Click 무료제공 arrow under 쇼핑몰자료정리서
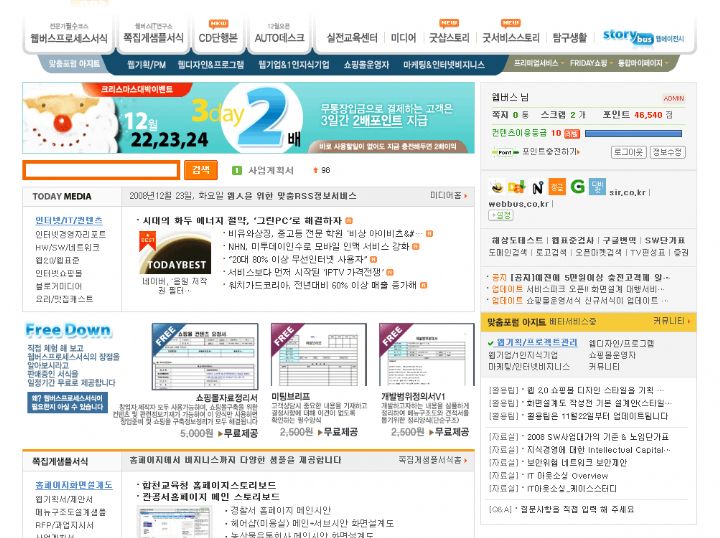720x538 pixels. click(238, 433)
